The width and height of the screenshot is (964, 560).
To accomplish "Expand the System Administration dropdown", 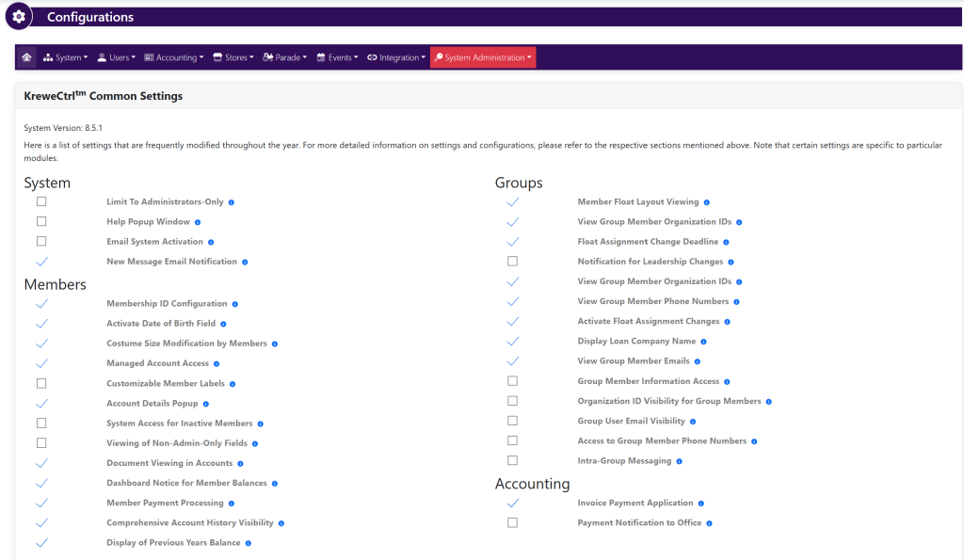I will (x=483, y=57).
